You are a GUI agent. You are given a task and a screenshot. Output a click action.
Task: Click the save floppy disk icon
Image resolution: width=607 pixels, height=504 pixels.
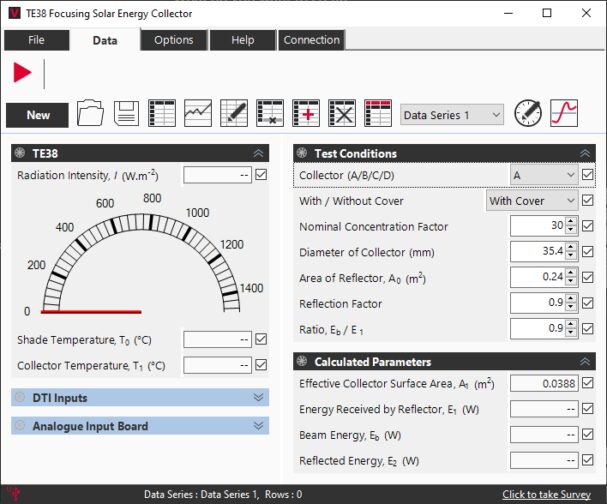click(x=126, y=114)
